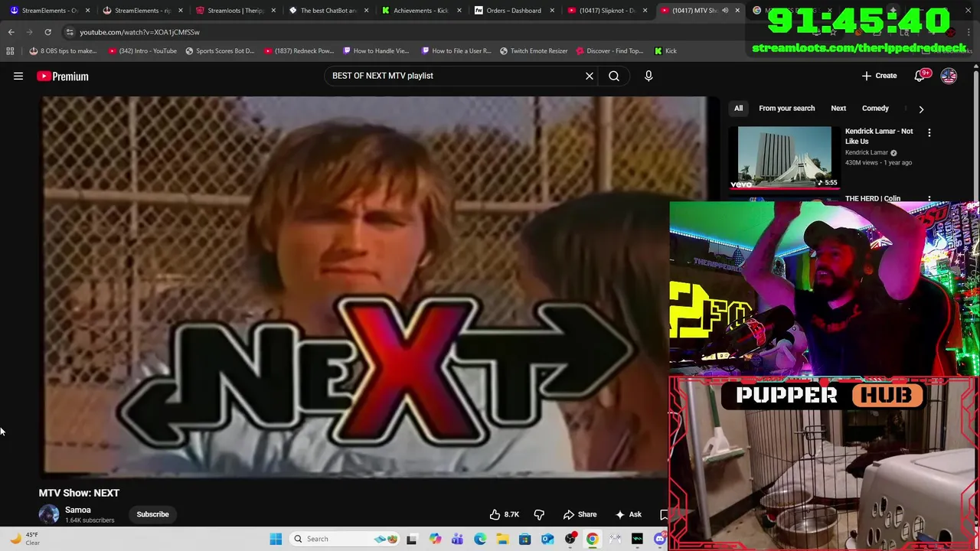Subscribe to the Samoa channel

[x=152, y=514]
